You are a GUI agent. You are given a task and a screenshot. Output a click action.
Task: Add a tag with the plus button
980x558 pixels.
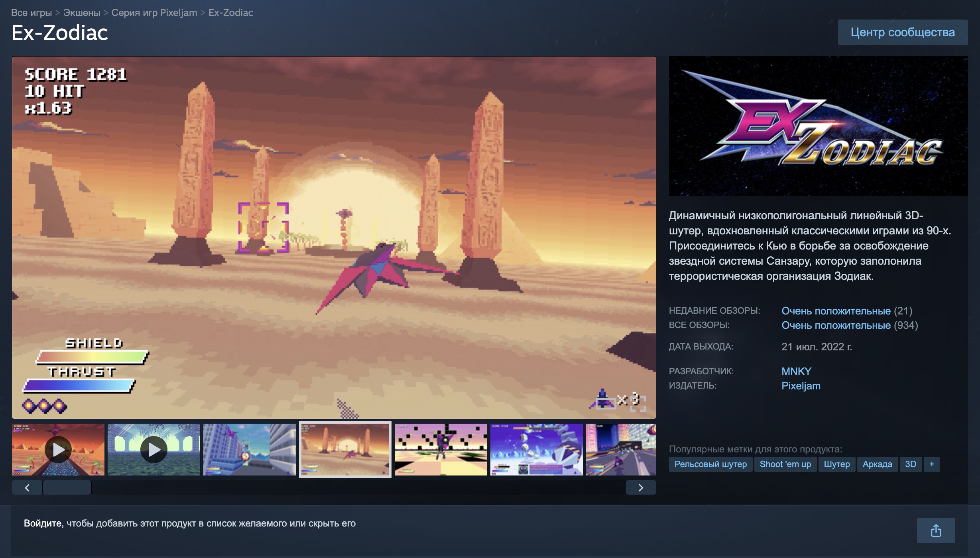click(932, 464)
